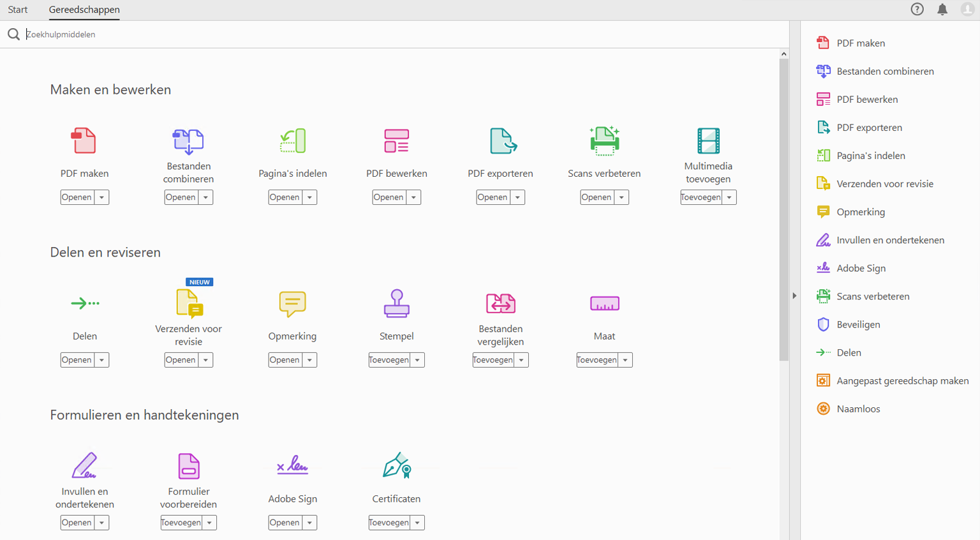Image resolution: width=980 pixels, height=540 pixels.
Task: Click the 'Maken en bewerken' heading
Action: tap(110, 89)
